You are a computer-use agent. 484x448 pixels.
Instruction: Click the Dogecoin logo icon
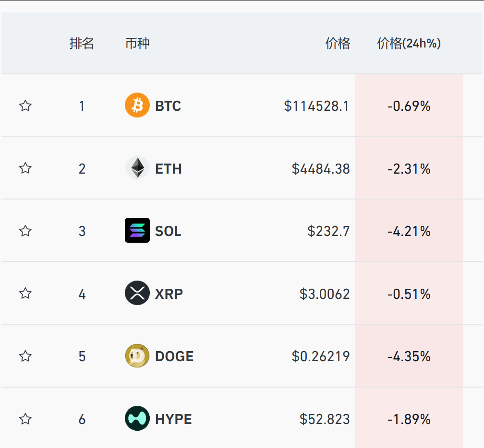tap(137, 355)
